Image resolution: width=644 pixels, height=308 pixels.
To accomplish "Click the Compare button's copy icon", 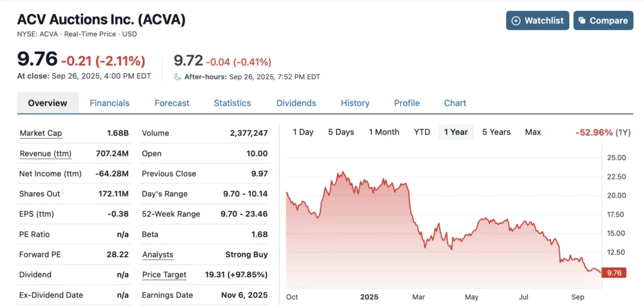I will [582, 21].
